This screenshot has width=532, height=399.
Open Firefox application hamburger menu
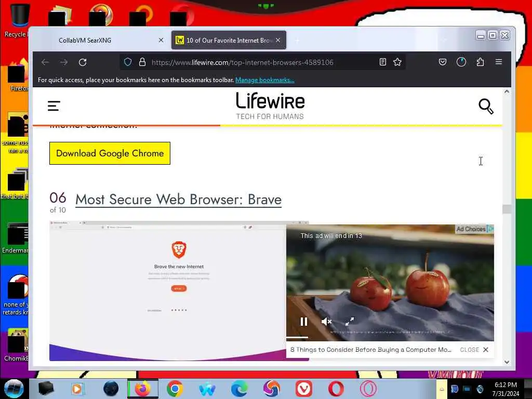click(x=498, y=62)
